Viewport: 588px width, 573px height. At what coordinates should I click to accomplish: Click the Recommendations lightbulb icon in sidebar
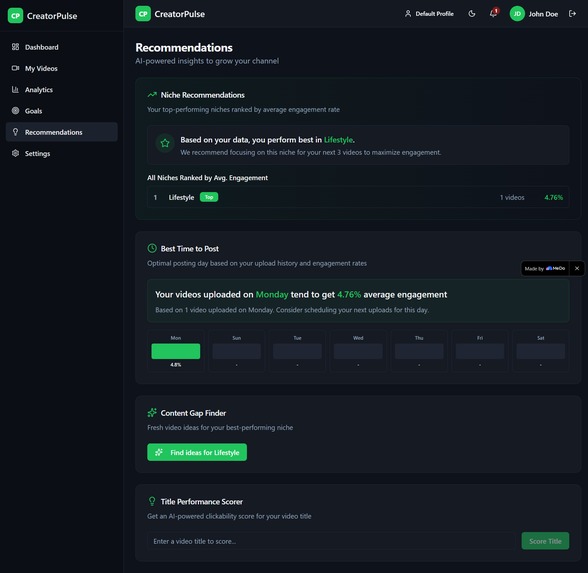tap(15, 132)
